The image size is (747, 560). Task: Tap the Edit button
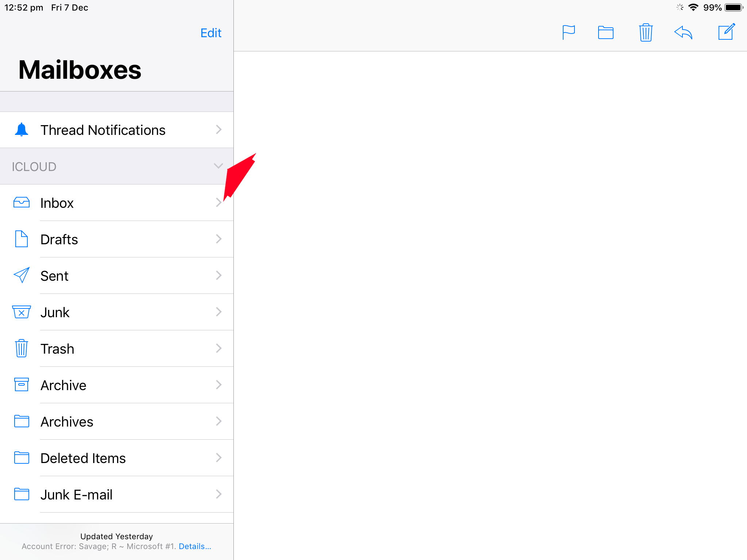click(x=211, y=33)
